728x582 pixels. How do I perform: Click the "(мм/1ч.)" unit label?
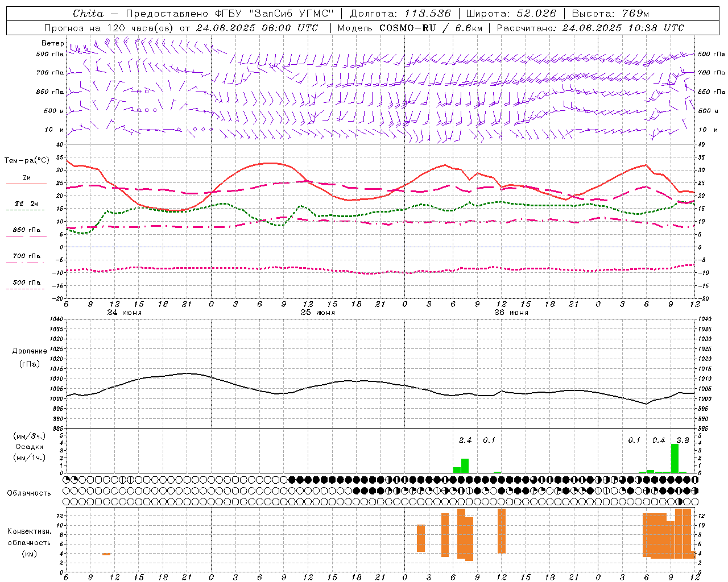30,458
